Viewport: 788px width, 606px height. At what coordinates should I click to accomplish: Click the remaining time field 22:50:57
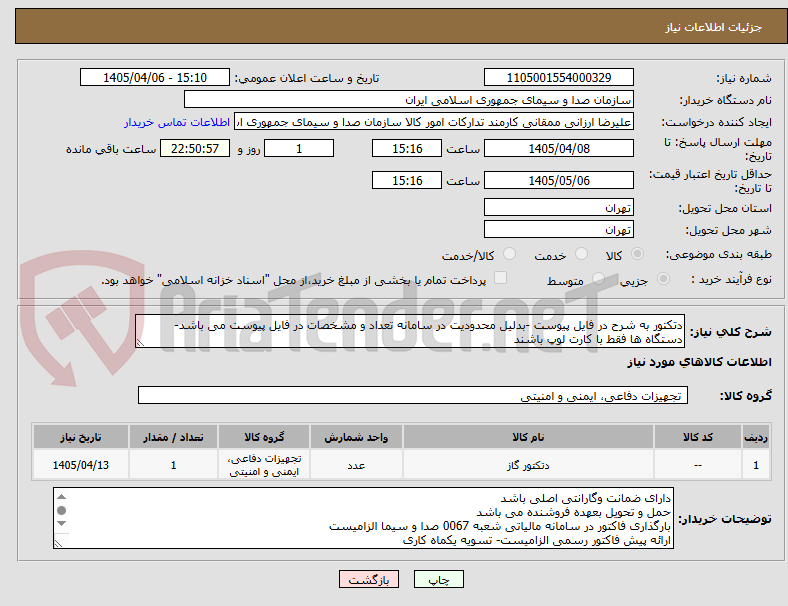195,148
